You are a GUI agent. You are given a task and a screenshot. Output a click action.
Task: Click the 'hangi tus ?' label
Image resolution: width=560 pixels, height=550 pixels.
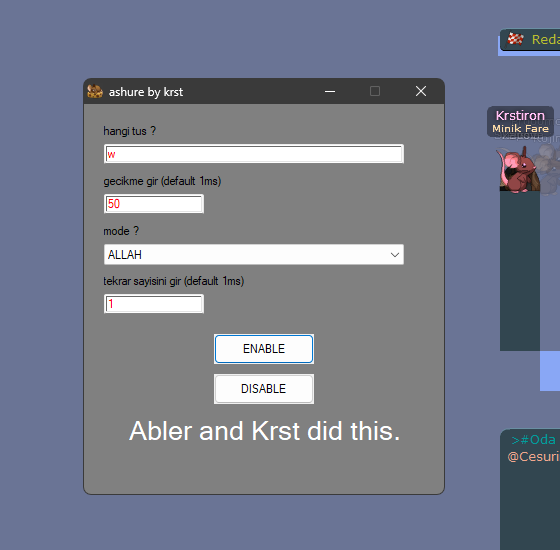click(130, 131)
